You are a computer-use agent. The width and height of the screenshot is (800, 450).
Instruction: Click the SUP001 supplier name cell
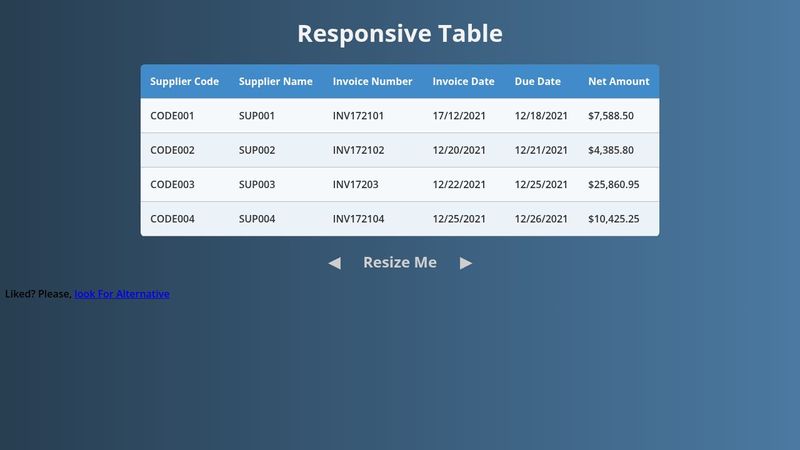click(x=257, y=116)
